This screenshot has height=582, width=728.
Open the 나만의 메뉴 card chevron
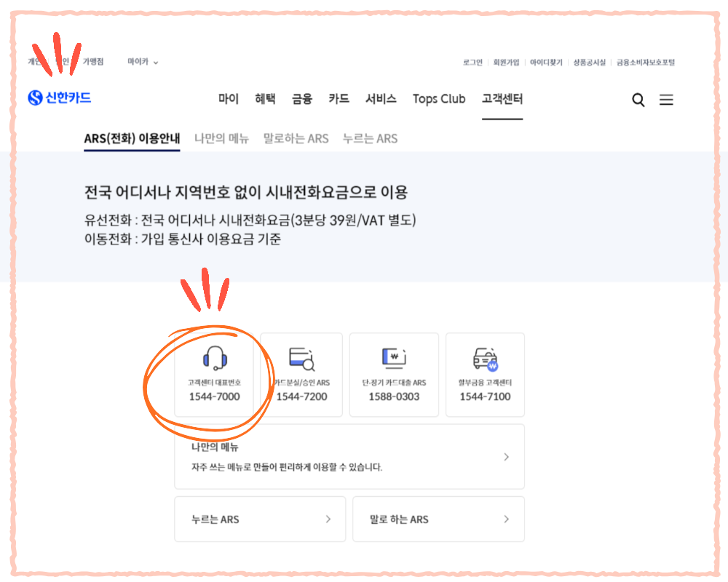click(x=507, y=457)
